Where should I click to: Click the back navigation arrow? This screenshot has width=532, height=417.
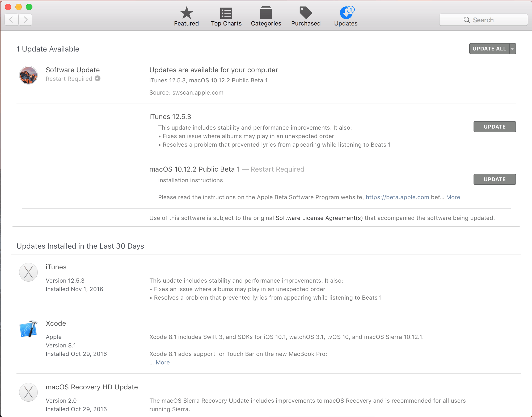tap(11, 20)
